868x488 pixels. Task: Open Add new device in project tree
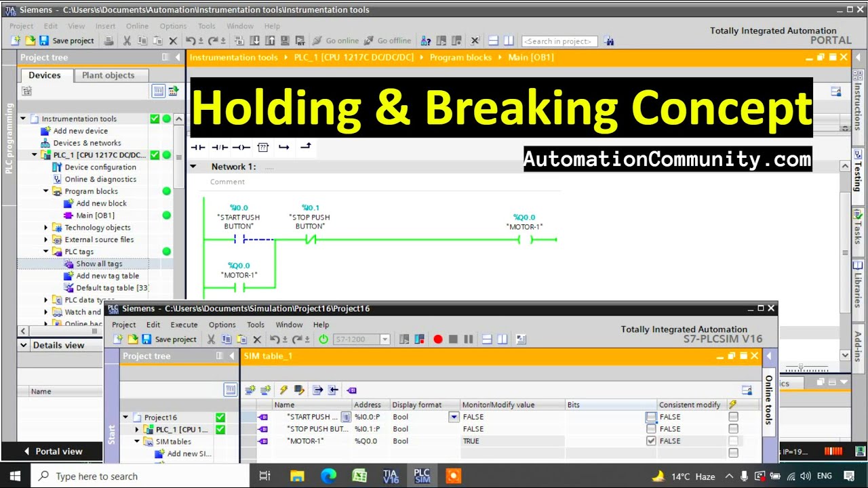80,131
